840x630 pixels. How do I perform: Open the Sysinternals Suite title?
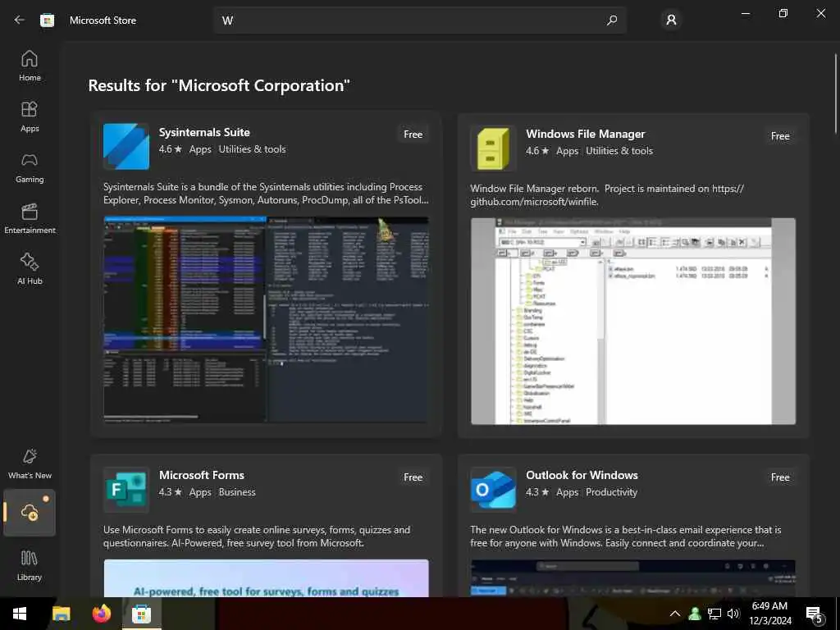point(204,132)
